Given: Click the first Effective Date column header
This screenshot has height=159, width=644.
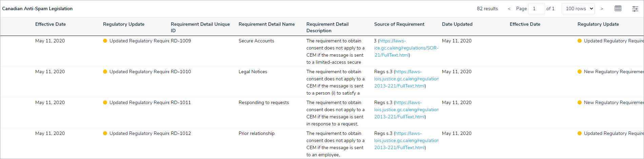Looking at the screenshot, I should pos(51,24).
